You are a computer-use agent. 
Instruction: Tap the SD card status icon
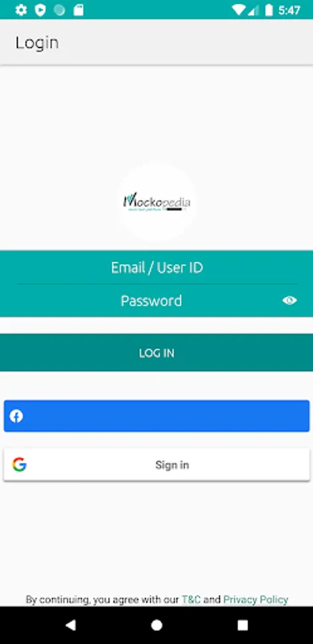[79, 10]
